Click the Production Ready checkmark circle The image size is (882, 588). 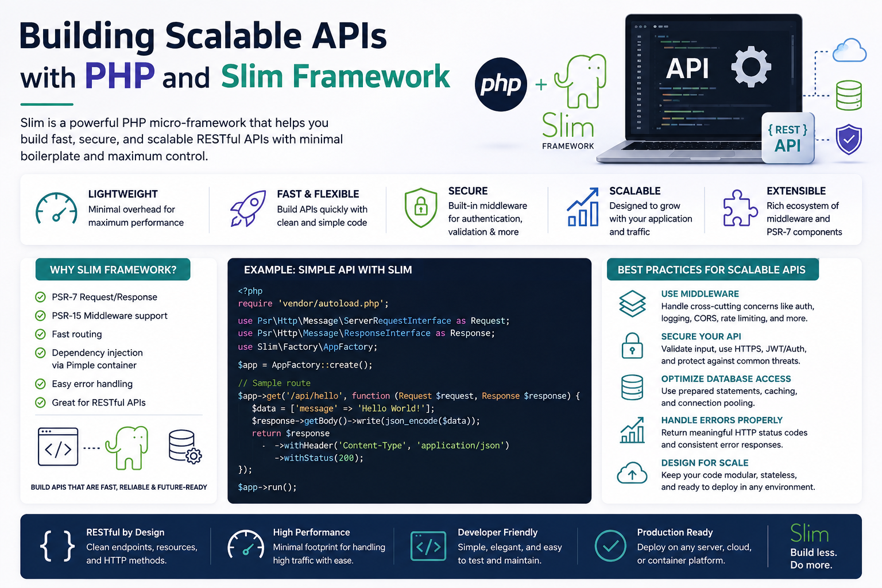(x=610, y=546)
